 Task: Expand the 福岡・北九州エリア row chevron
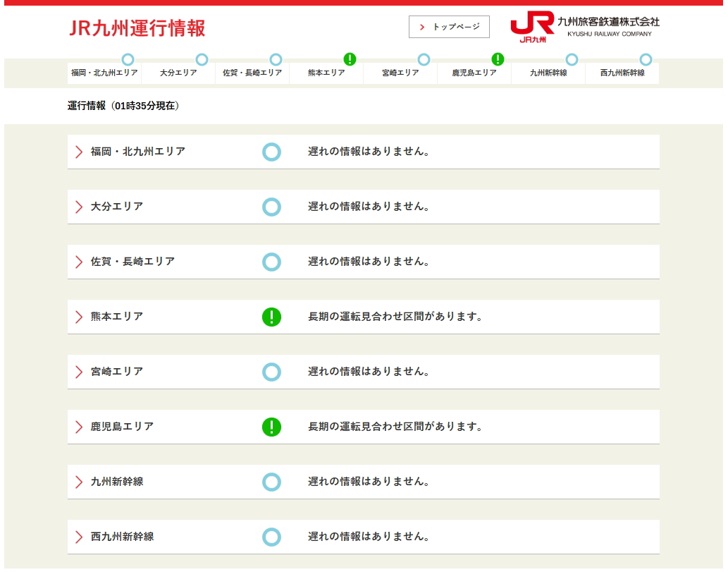pos(79,152)
